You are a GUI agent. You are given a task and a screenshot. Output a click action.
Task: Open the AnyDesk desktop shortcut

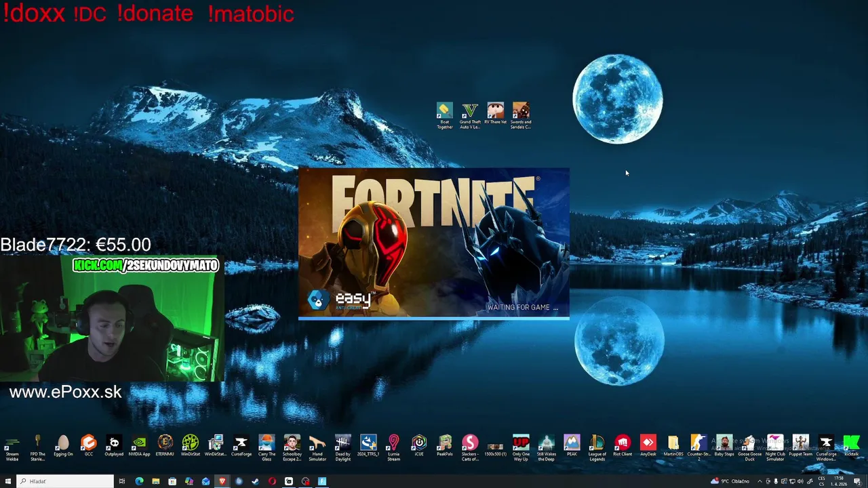(648, 446)
